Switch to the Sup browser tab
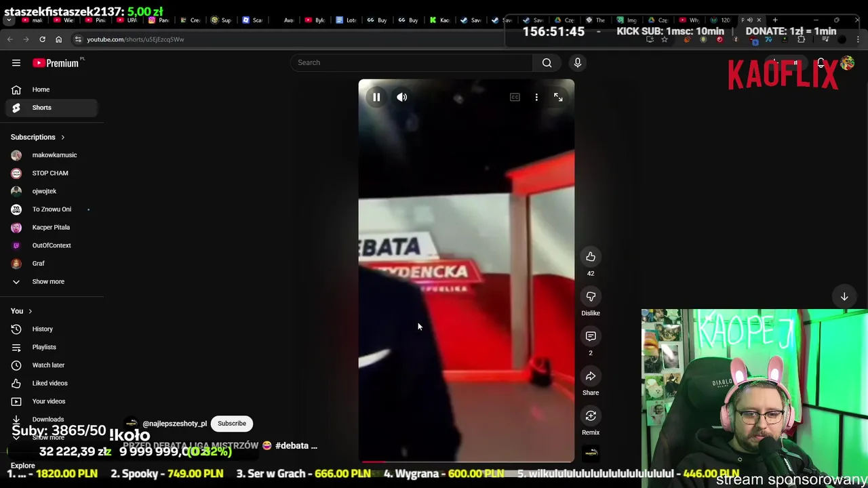This screenshot has height=488, width=868. (x=221, y=20)
